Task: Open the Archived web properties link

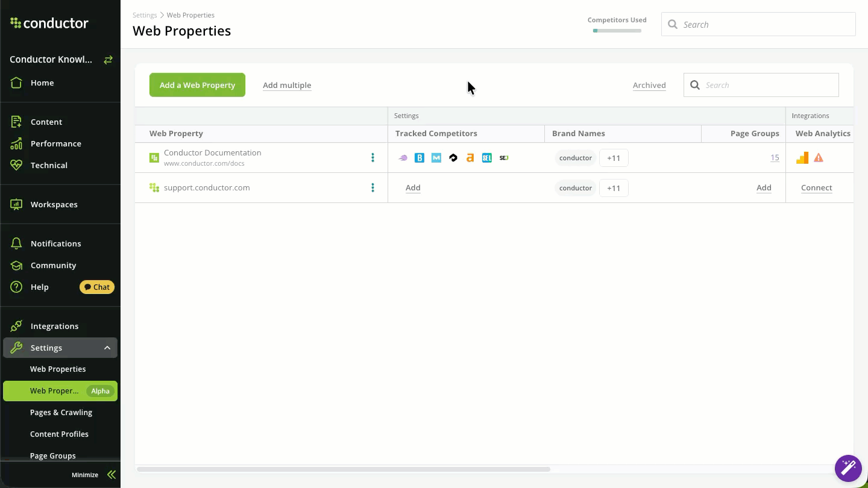Action: point(649,86)
